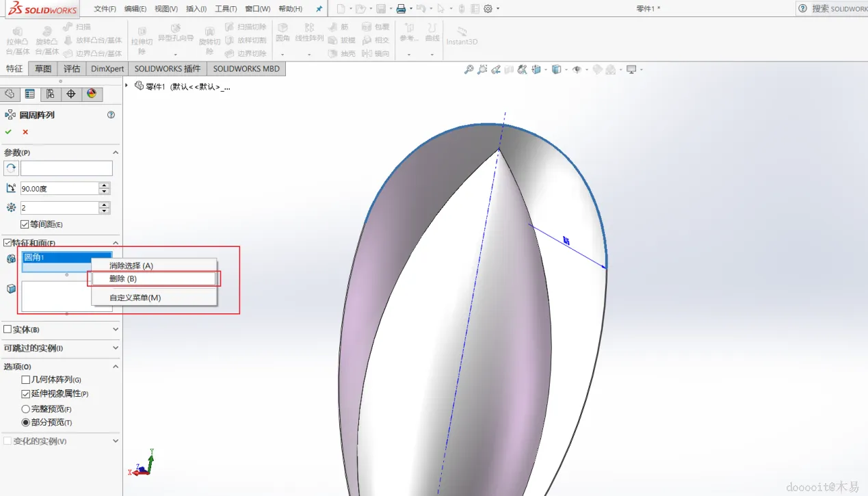The image size is (868, 496).
Task: Click the Zoom to Area icon
Action: (482, 69)
